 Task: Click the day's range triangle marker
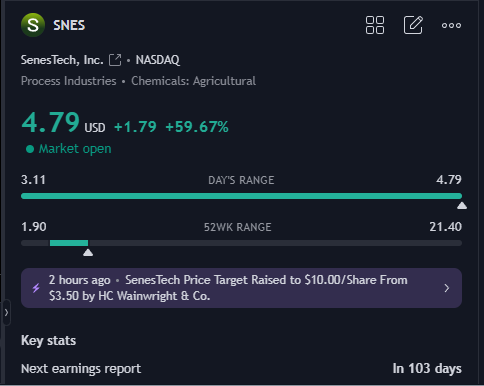coord(462,206)
